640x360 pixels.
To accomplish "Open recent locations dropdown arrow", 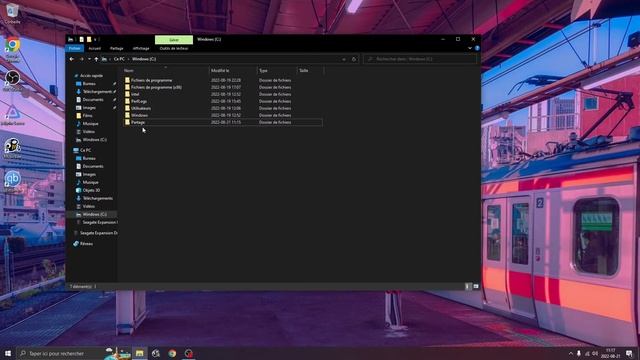I will (89, 59).
